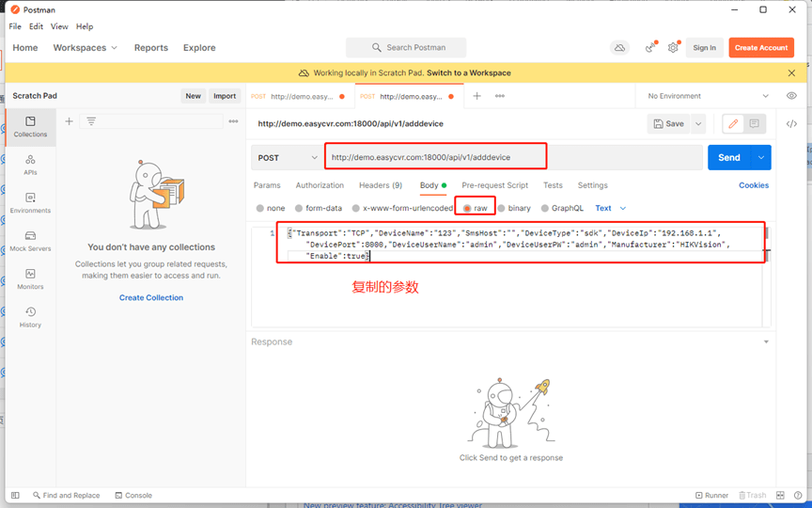Select the raw body type radio
This screenshot has height=508, width=812.
click(x=467, y=209)
